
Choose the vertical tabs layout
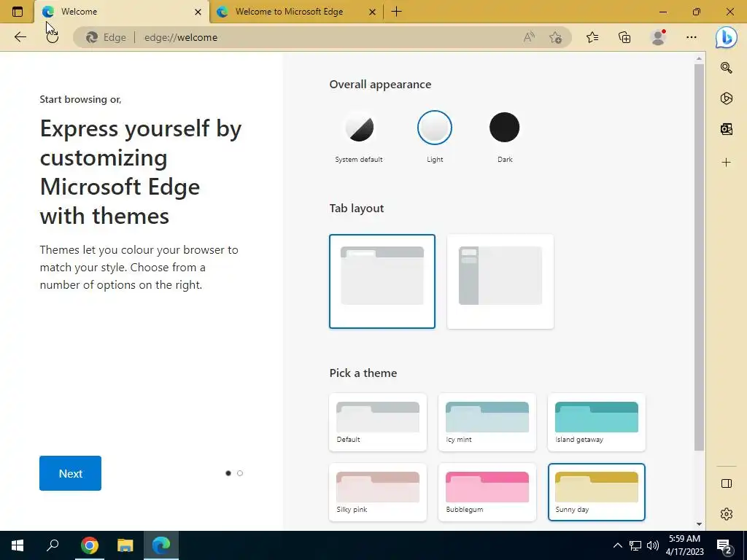click(500, 281)
